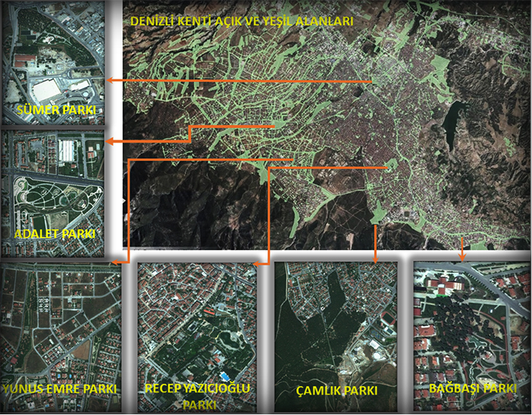Click the map title 'Denizli Kenti Açık ve Yeşil Alanları'
The image size is (532, 415).
pos(242,21)
